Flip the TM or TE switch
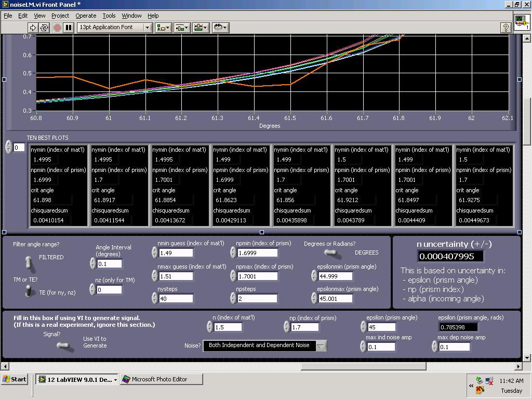Image resolution: width=532 pixels, height=399 pixels. click(x=30, y=292)
